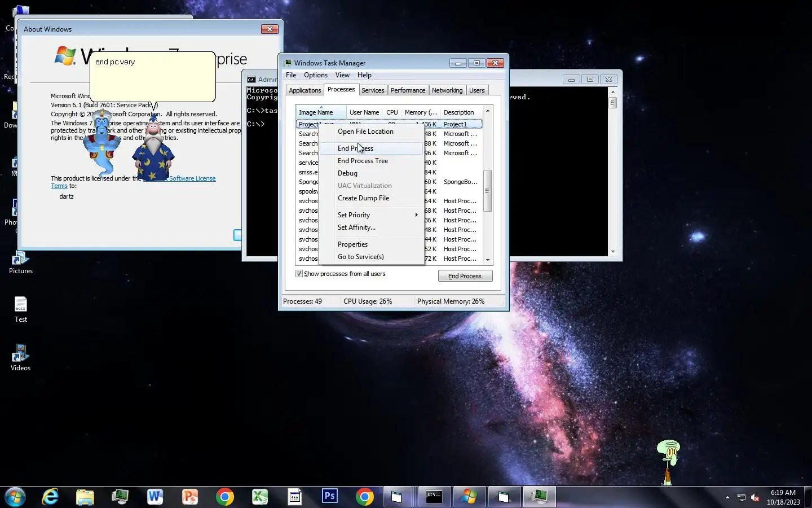Viewport: 812px width, 508px height.
Task: Switch to the command prompt taskbar button
Action: [x=434, y=497]
